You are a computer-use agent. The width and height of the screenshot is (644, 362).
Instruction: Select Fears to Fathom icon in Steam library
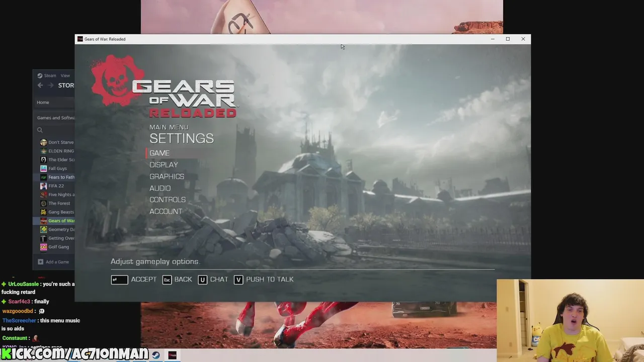(44, 177)
